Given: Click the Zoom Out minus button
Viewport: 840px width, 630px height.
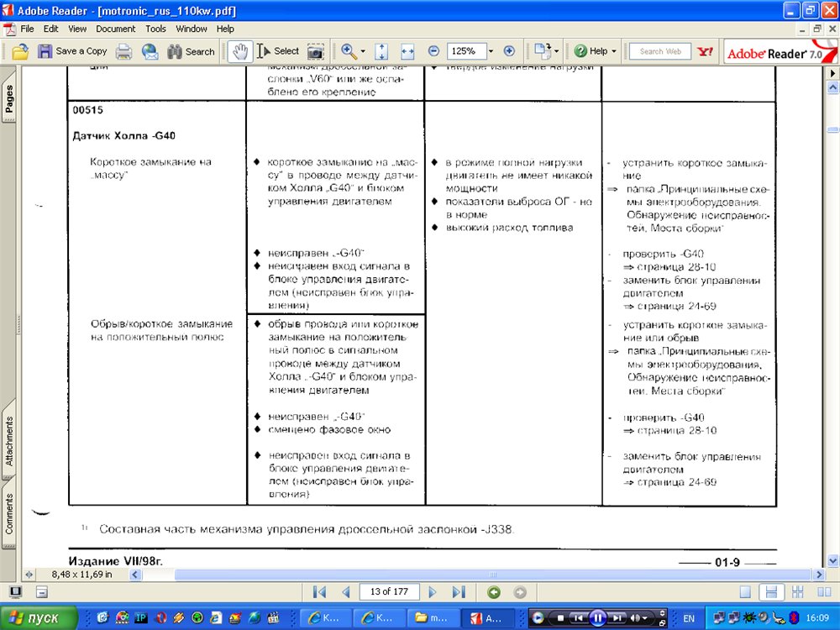Looking at the screenshot, I should pyautogui.click(x=434, y=51).
